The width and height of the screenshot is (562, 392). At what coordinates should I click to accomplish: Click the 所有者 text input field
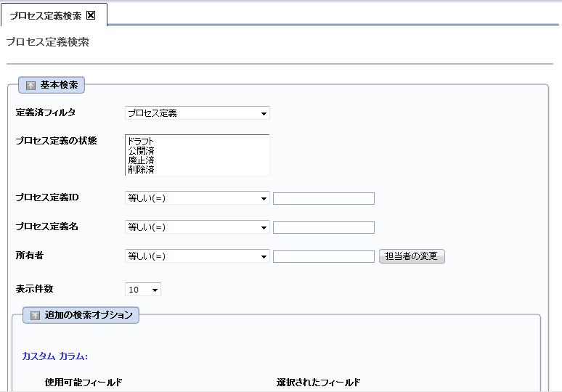323,256
